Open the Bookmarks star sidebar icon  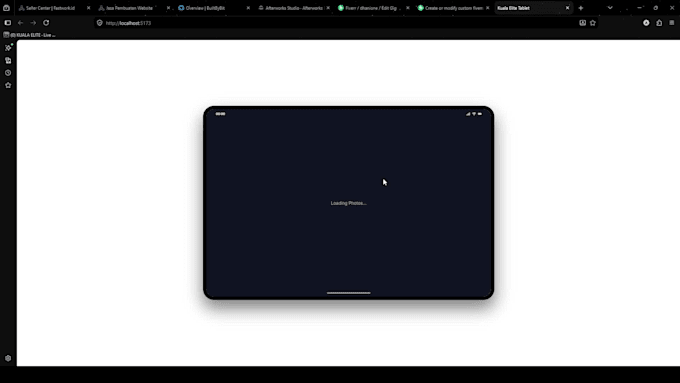(8, 85)
